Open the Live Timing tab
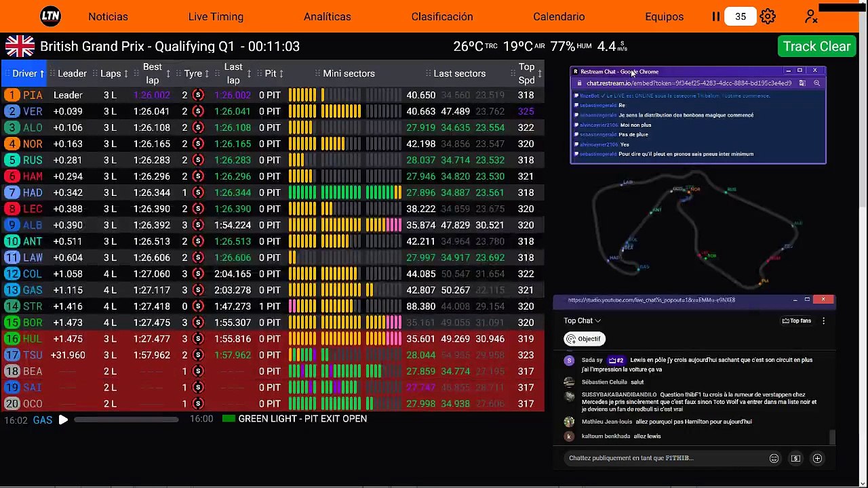Viewport: 868px width, 488px height. [216, 16]
